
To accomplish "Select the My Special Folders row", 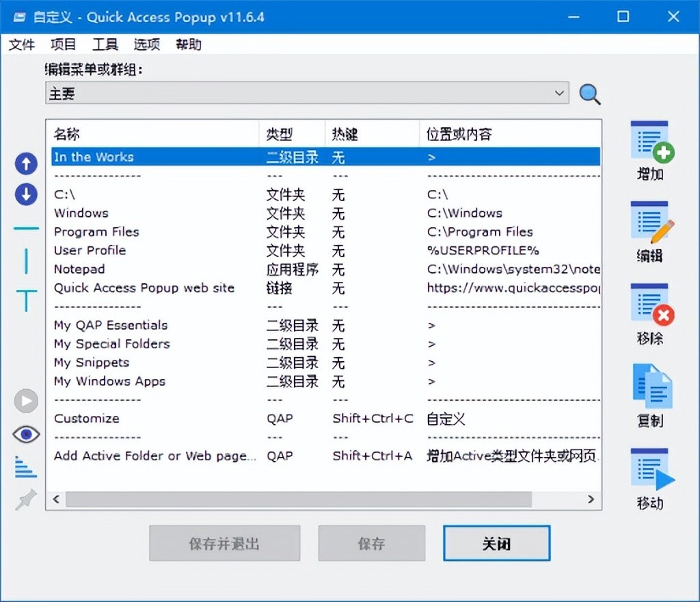I will pos(326,343).
